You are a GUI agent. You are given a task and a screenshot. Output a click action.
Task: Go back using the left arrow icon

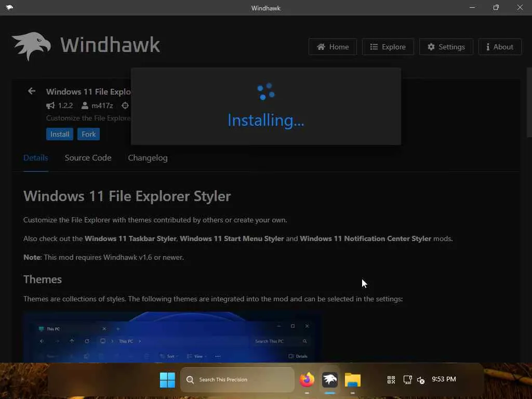[x=32, y=91]
